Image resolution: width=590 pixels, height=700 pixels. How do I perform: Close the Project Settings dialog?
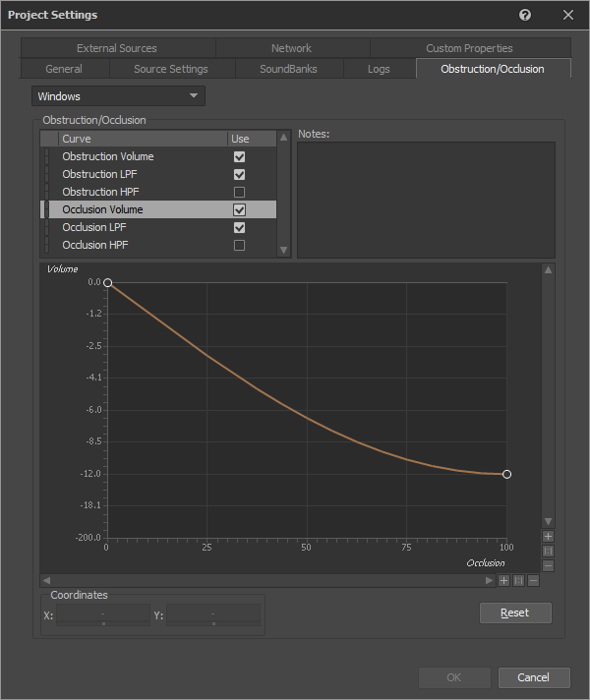tap(568, 15)
